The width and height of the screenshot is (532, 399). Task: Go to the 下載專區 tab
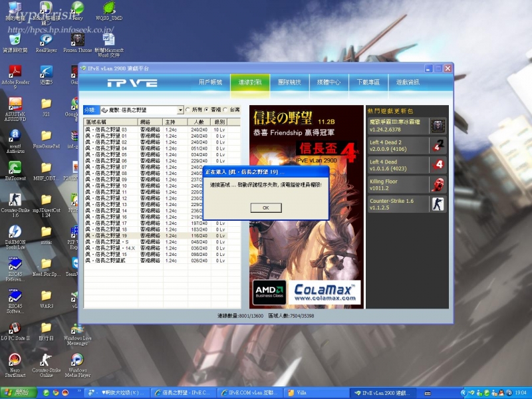(x=368, y=82)
